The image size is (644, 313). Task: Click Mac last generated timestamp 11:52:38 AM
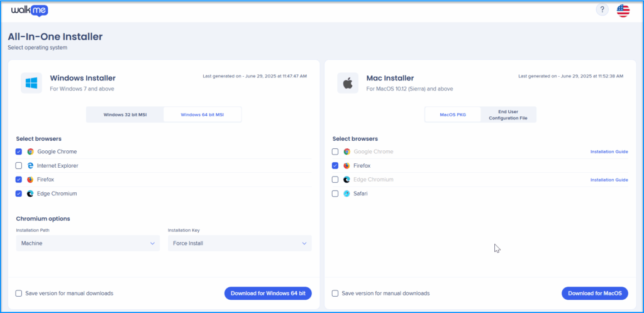(571, 76)
